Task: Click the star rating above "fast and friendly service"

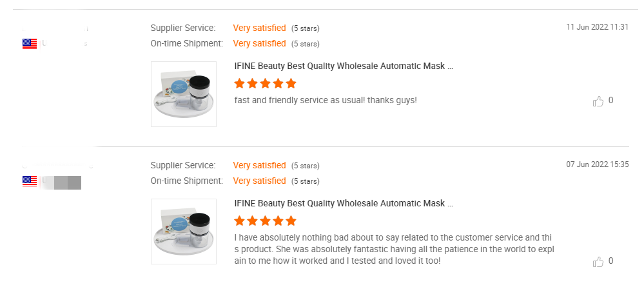Action: click(x=265, y=84)
